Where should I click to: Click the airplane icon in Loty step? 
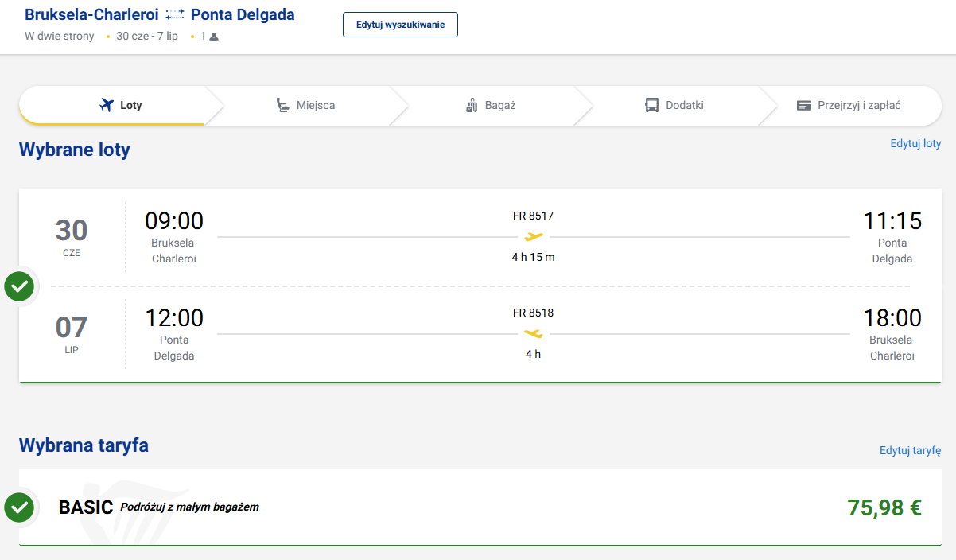pyautogui.click(x=107, y=105)
